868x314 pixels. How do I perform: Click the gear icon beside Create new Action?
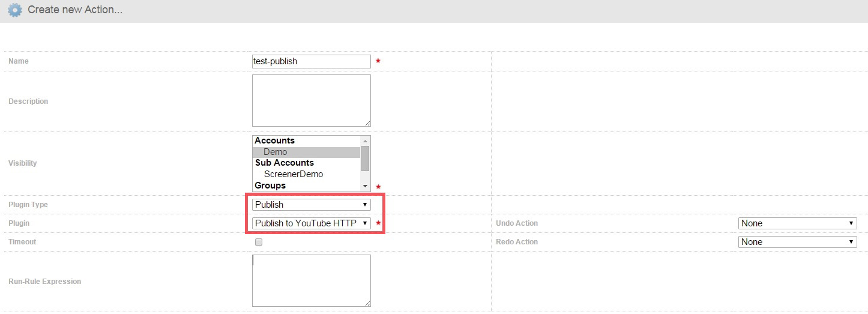[14, 10]
